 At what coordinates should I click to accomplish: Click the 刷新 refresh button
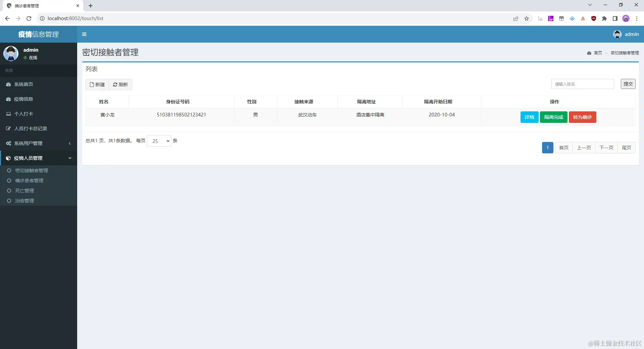click(x=120, y=85)
